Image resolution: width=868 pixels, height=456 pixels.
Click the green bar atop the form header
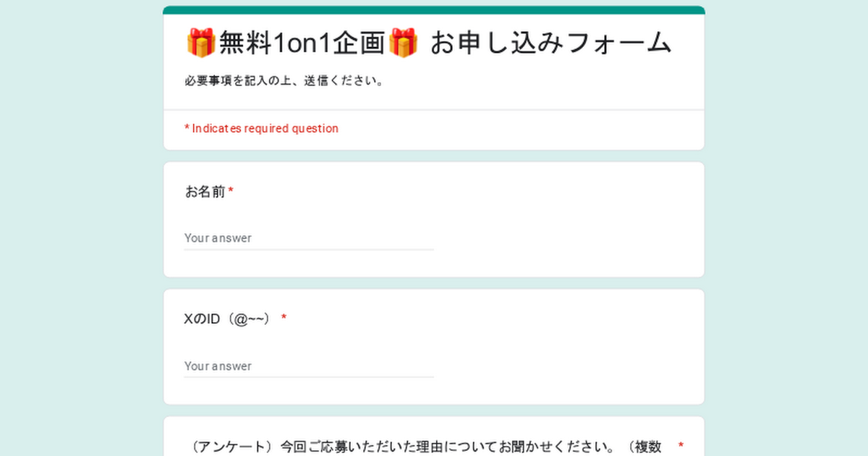click(434, 10)
